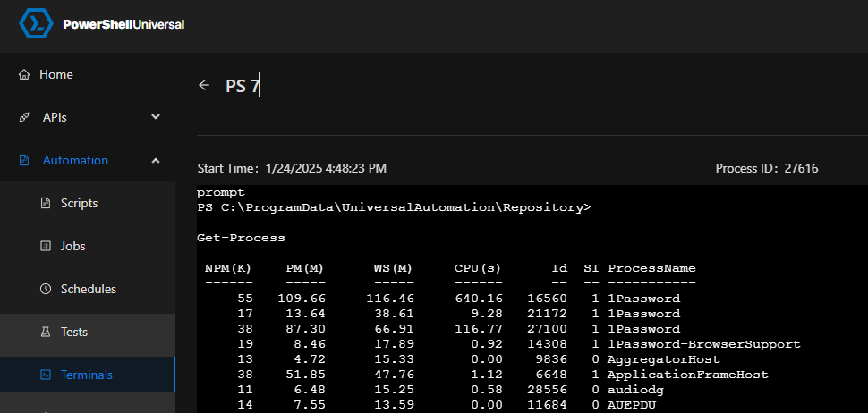Open the Home page
This screenshot has width=868, height=413.
click(x=56, y=74)
